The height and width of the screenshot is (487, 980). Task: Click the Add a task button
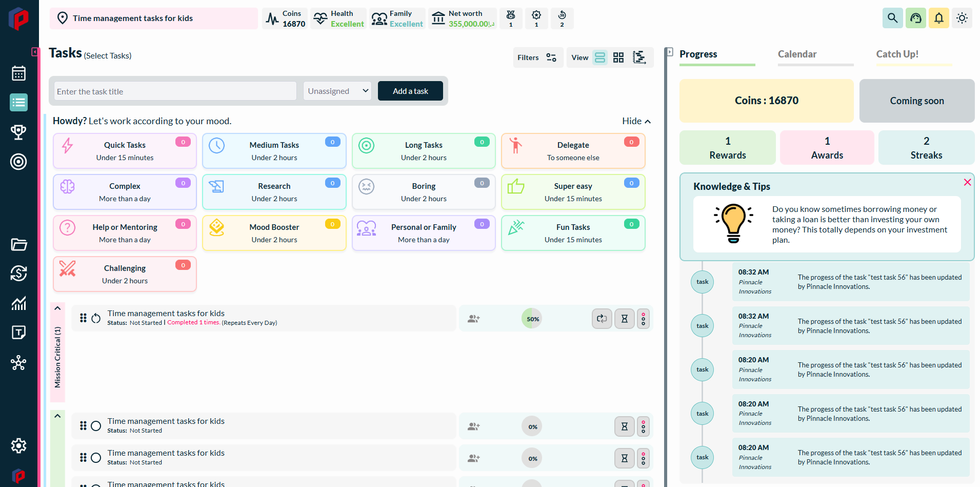[x=410, y=91]
